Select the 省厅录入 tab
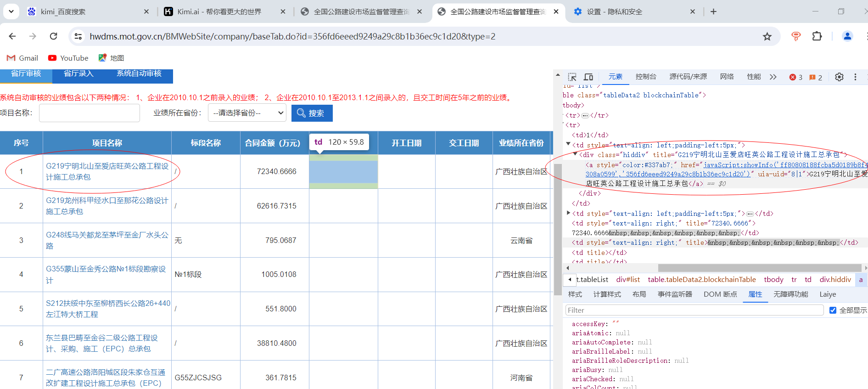 (x=78, y=74)
